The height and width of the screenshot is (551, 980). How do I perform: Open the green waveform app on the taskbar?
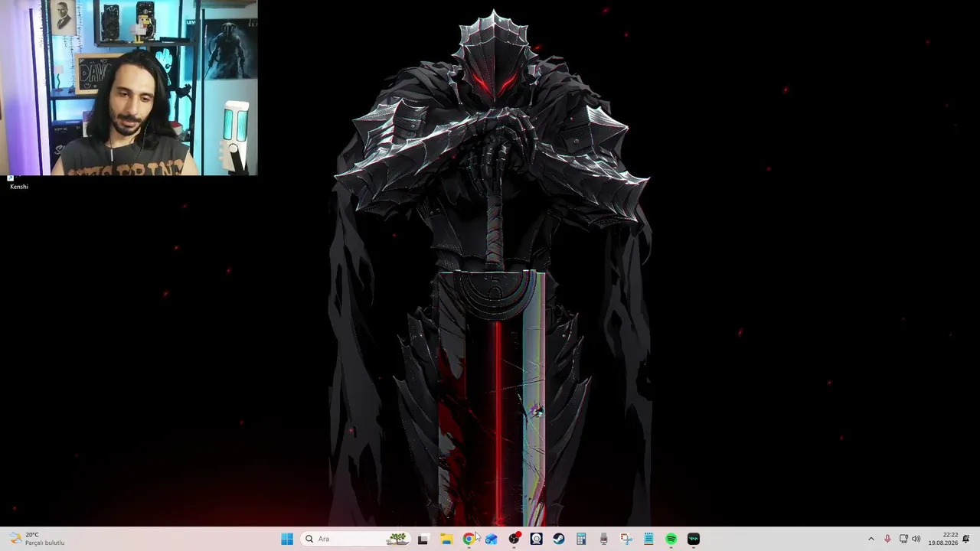(694, 539)
